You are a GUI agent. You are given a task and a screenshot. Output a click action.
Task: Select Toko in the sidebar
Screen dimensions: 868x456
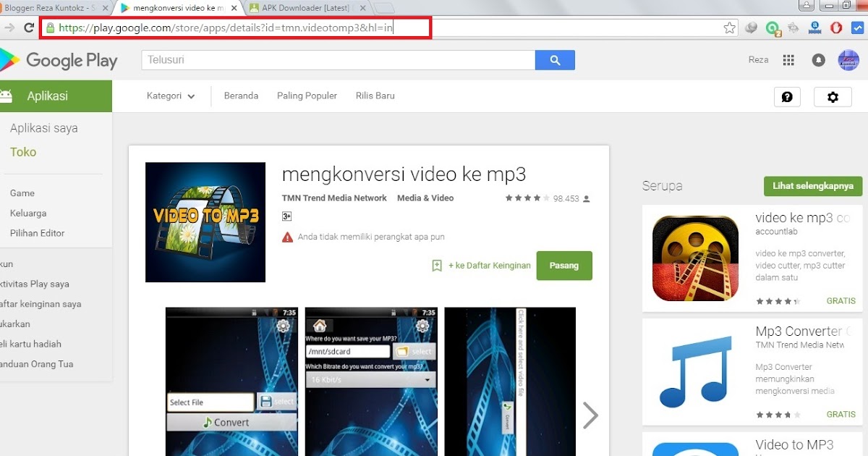click(23, 152)
